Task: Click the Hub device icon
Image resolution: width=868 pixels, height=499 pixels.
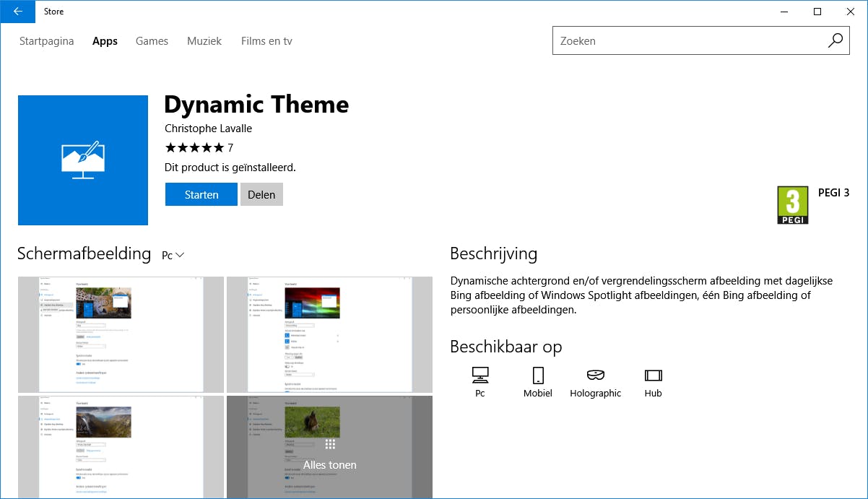Action: pos(652,376)
